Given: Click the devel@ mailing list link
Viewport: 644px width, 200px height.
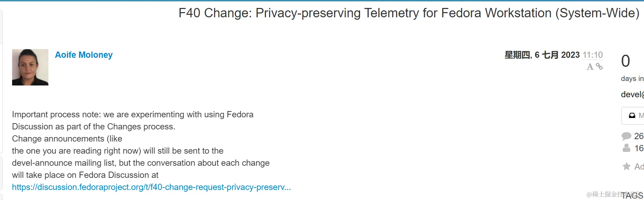Looking at the screenshot, I should tap(632, 94).
